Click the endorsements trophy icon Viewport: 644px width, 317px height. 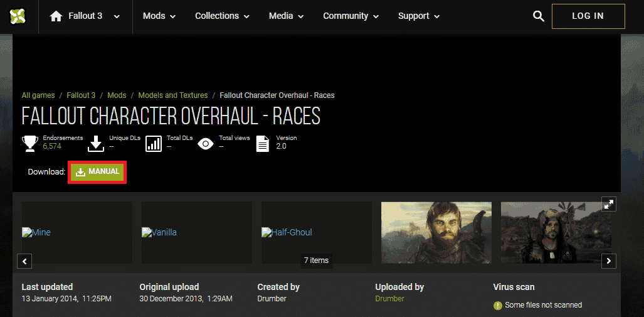pos(30,143)
